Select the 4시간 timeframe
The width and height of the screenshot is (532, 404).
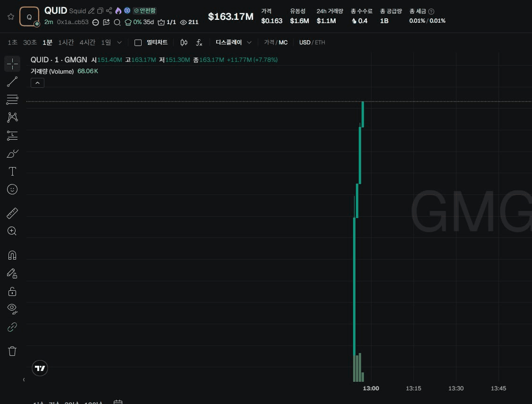[x=87, y=42]
